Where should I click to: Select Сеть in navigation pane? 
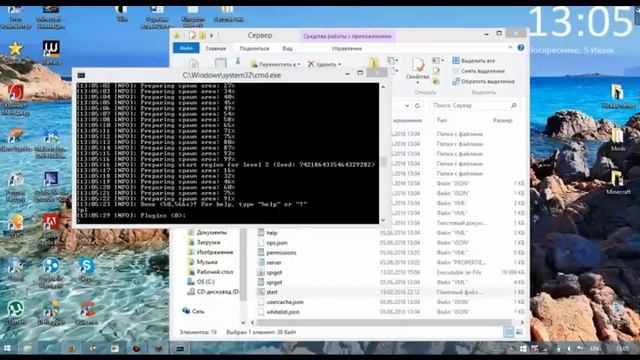(193, 311)
